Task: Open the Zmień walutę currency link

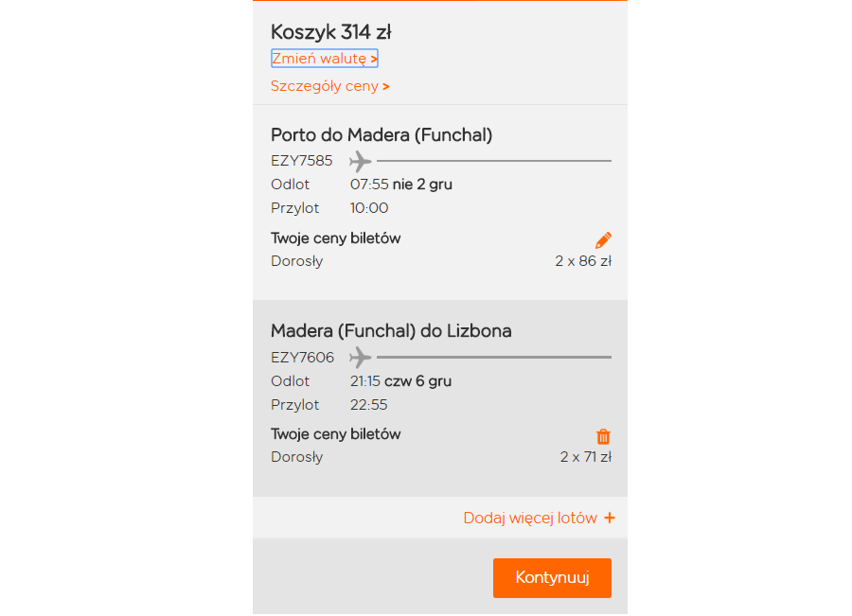Action: 319,59
